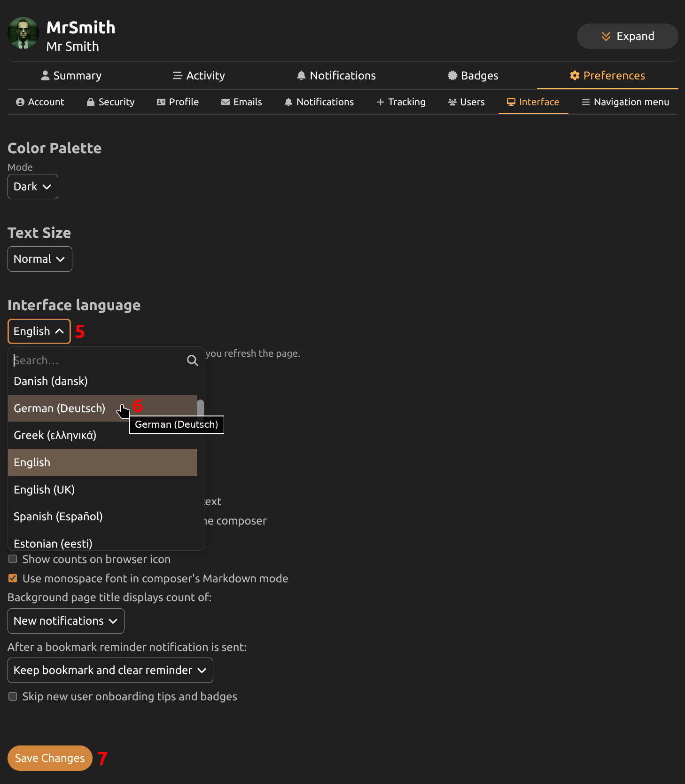Click the Security lock icon
685x784 pixels.
[91, 102]
